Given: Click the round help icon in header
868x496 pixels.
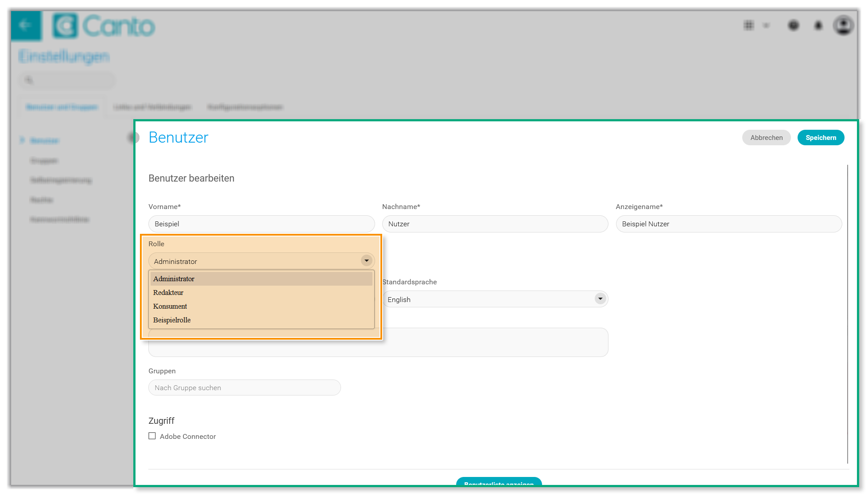Looking at the screenshot, I should pos(793,26).
